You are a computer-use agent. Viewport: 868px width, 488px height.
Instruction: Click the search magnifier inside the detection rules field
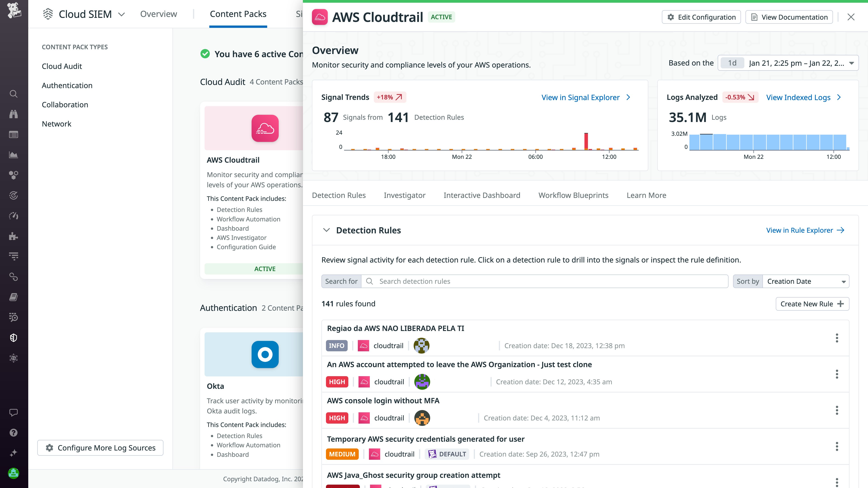point(369,281)
